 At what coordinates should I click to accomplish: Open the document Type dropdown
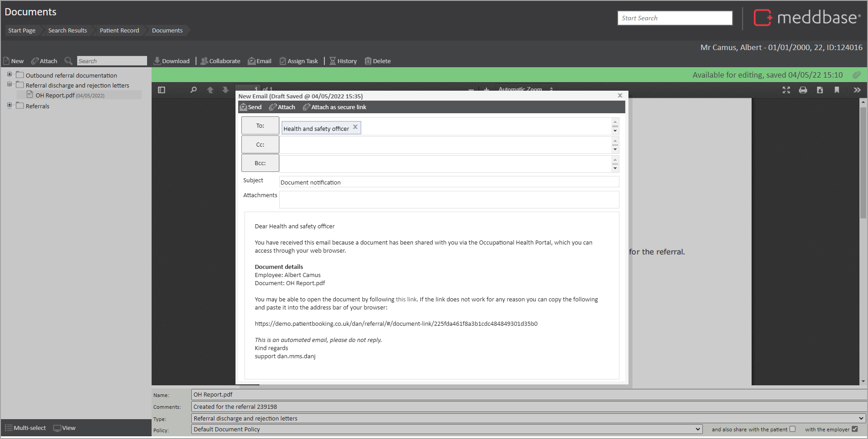(x=861, y=418)
